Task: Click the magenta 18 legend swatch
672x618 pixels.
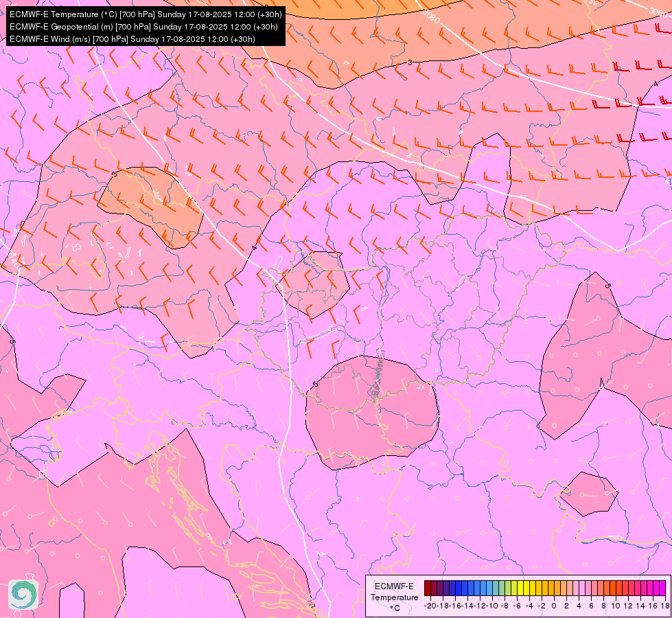Action: pyautogui.click(x=662, y=588)
